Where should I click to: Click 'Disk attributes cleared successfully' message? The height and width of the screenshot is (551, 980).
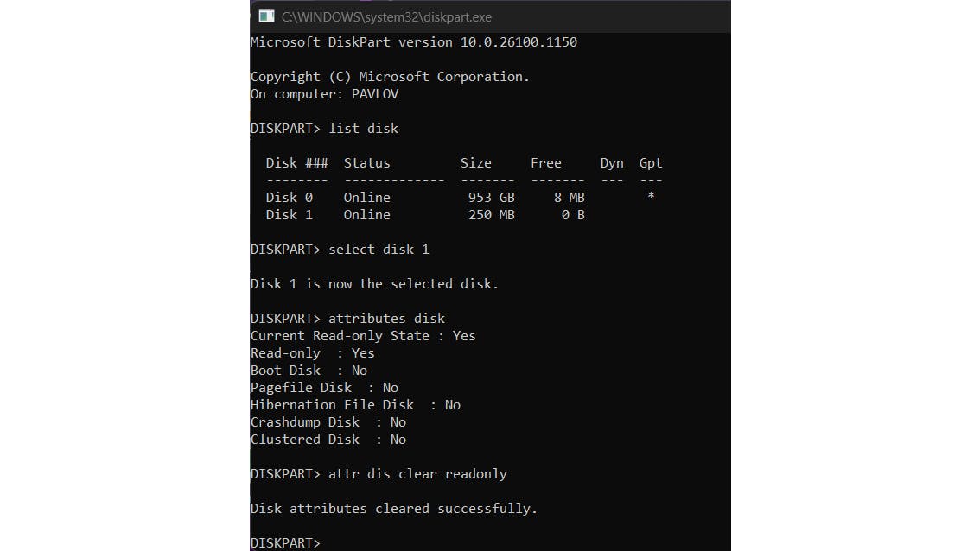394,509
